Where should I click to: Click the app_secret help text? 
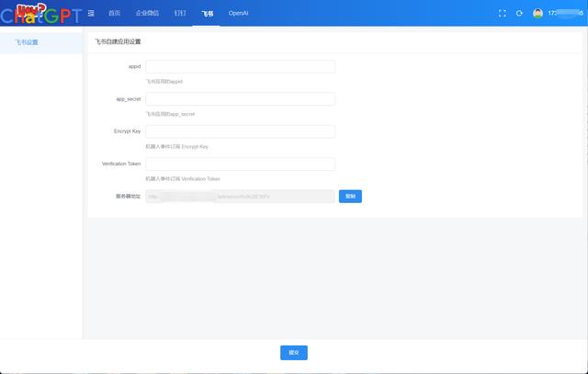(170, 114)
